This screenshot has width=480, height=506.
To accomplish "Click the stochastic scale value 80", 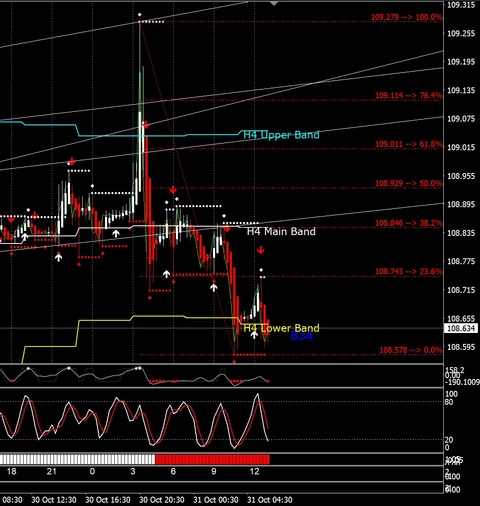I will click(449, 402).
